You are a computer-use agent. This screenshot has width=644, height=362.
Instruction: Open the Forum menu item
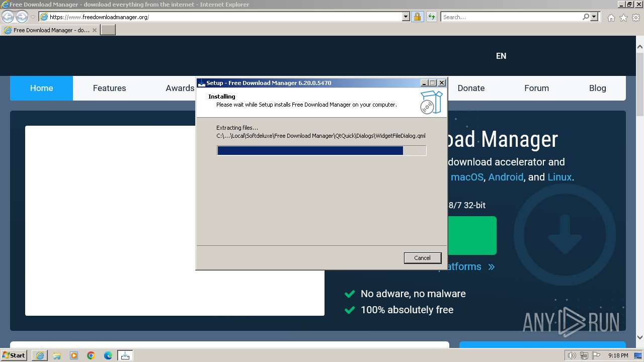[536, 88]
